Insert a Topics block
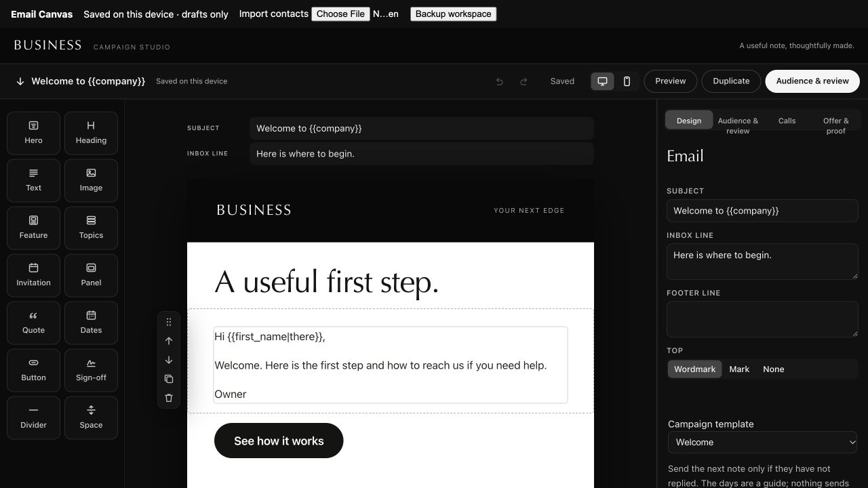 click(91, 228)
